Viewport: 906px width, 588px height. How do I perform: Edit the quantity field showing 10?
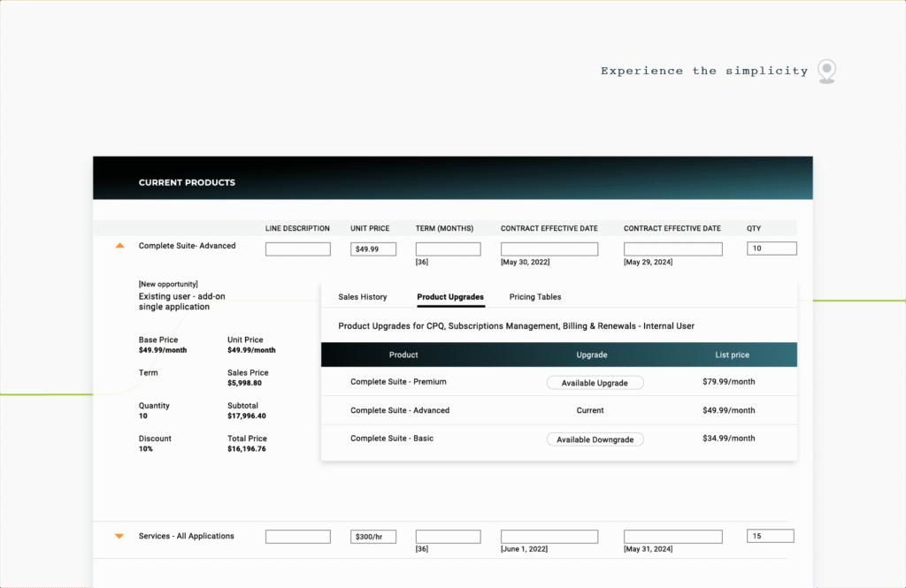772,249
